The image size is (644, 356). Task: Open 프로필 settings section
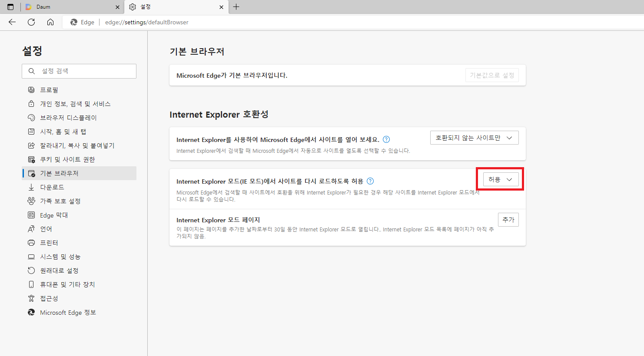(79, 90)
